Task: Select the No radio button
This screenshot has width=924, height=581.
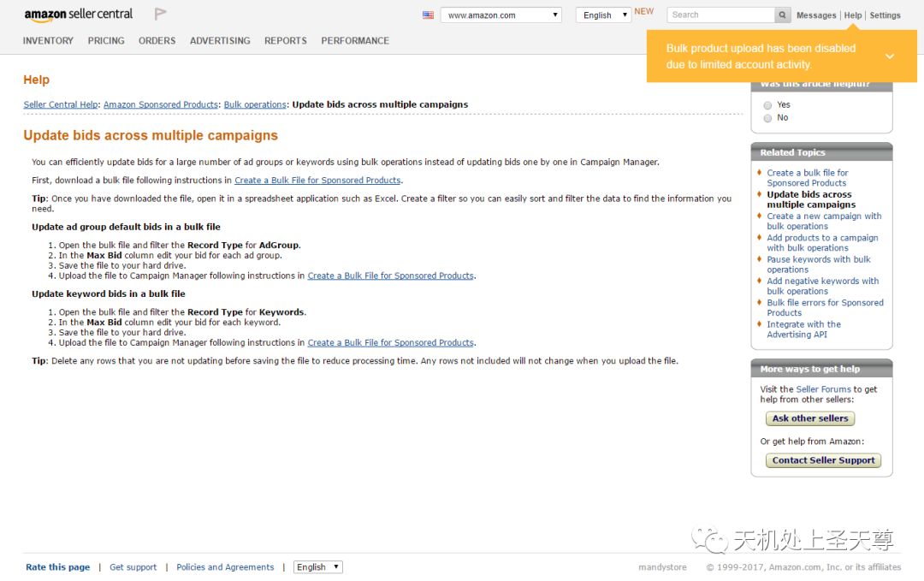Action: coord(767,118)
